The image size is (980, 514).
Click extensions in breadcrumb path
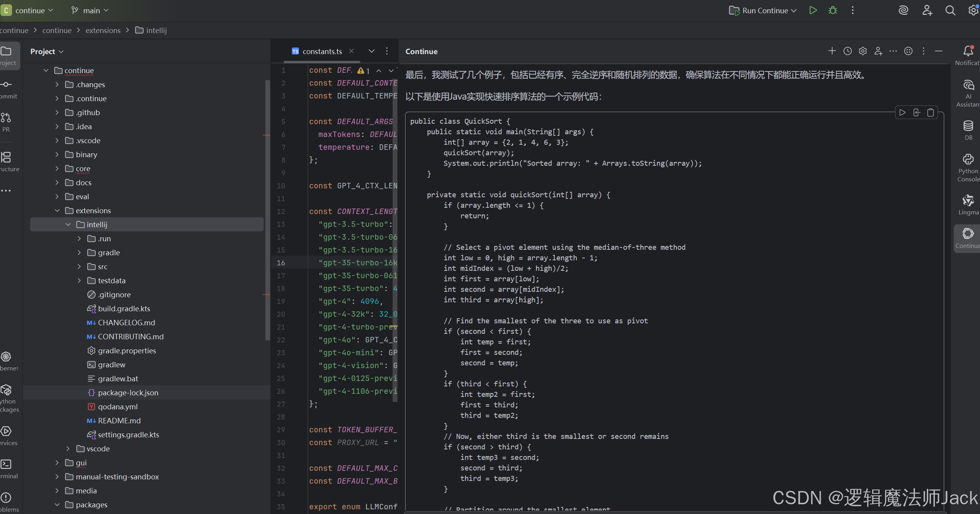pyautogui.click(x=103, y=30)
